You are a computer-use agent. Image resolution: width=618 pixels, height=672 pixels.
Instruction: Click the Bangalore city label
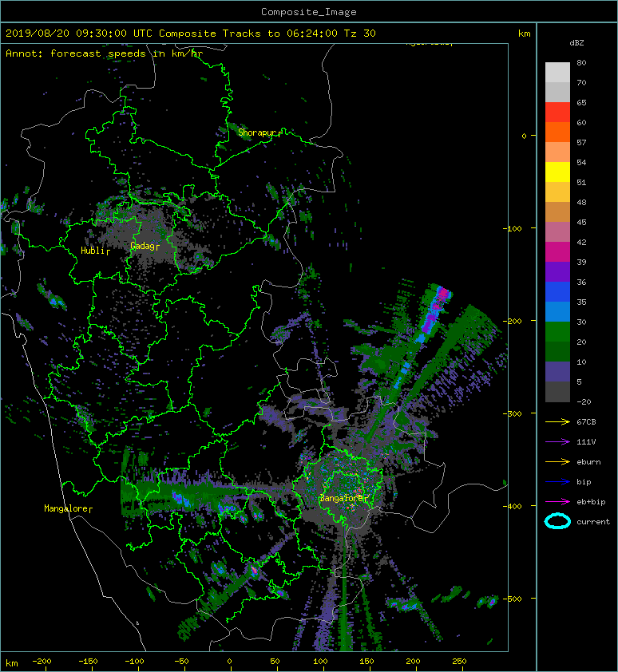(342, 498)
